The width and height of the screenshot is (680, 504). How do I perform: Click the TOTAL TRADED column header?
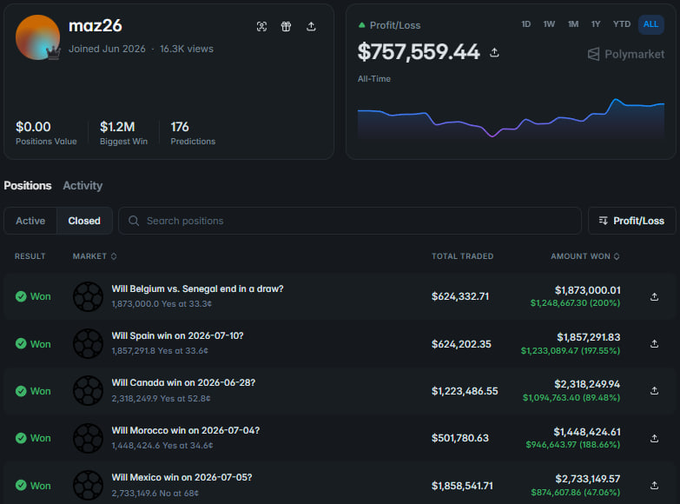coord(462,256)
